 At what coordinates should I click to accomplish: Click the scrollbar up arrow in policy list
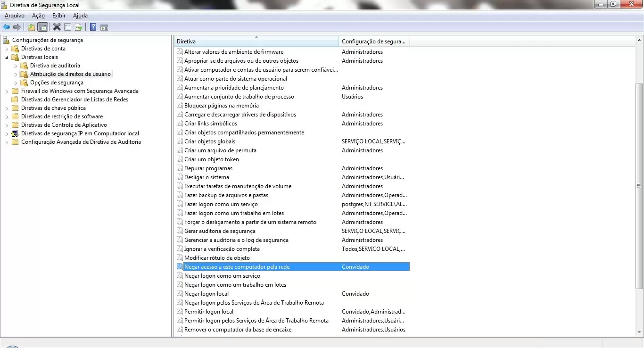coord(639,41)
